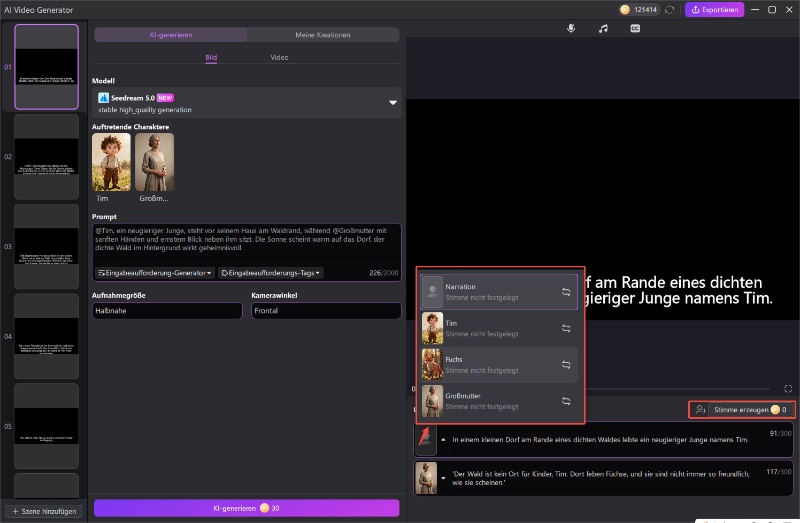
Task: Click the microphone voiceover icon
Action: click(571, 29)
